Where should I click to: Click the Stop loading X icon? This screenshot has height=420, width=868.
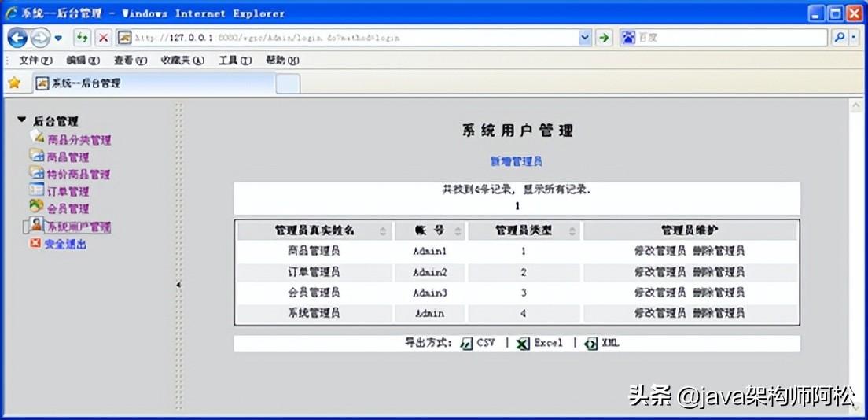(104, 37)
